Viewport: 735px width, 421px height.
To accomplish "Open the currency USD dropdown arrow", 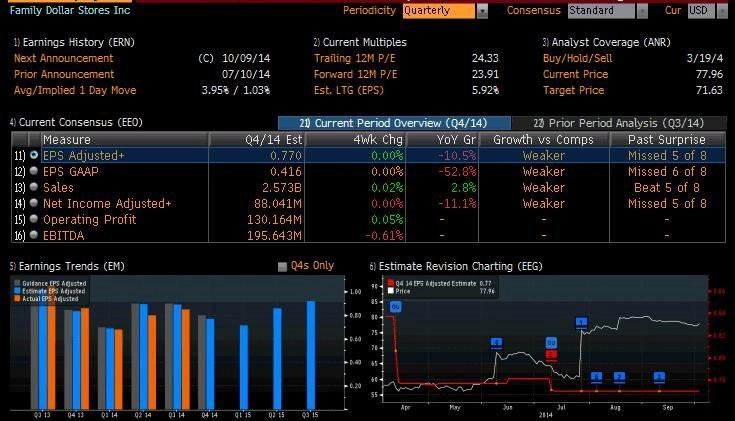I will (x=722, y=11).
